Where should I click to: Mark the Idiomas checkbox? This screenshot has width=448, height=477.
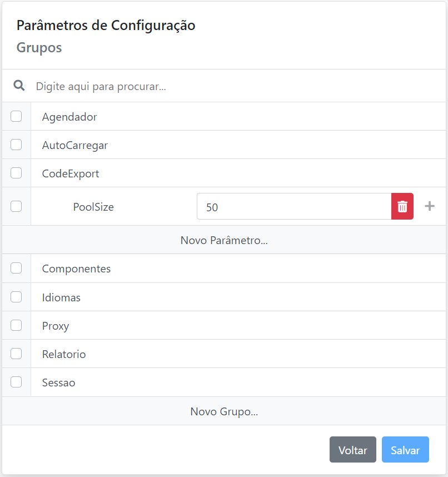pyautogui.click(x=16, y=297)
